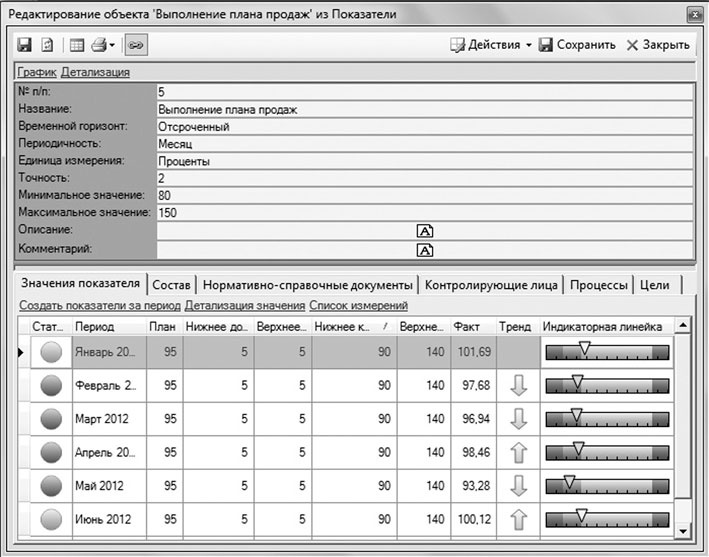This screenshot has width=709, height=557.
Task: Click the trend arrow for Апрель row
Action: (518, 452)
